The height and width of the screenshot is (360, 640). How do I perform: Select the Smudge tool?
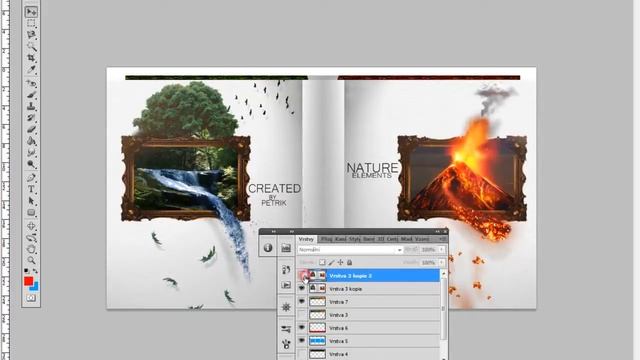pos(31,153)
